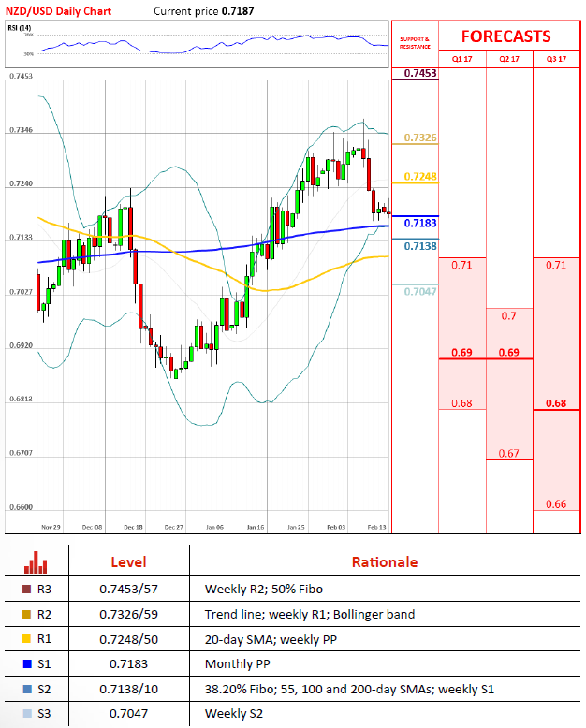Click the Current price 0.7187 text
Image resolution: width=586 pixels, height=728 pixels.
pyautogui.click(x=204, y=11)
